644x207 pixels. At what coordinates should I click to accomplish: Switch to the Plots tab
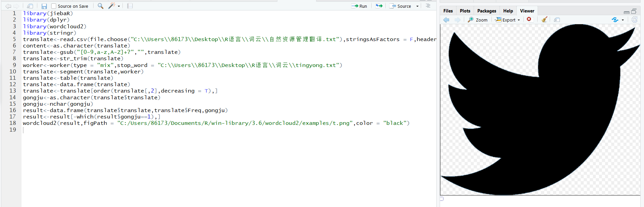(465, 11)
